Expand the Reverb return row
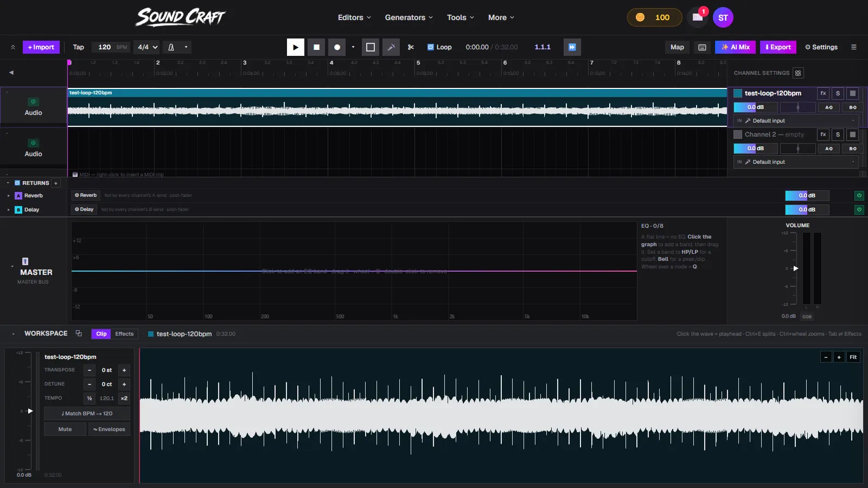The width and height of the screenshot is (868, 488). 9,196
